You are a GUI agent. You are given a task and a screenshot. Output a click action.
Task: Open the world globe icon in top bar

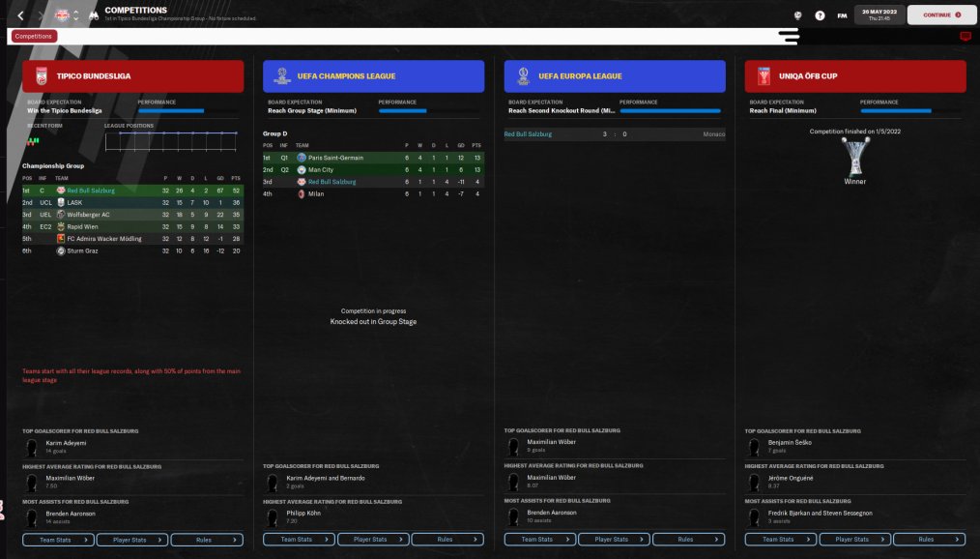(798, 15)
